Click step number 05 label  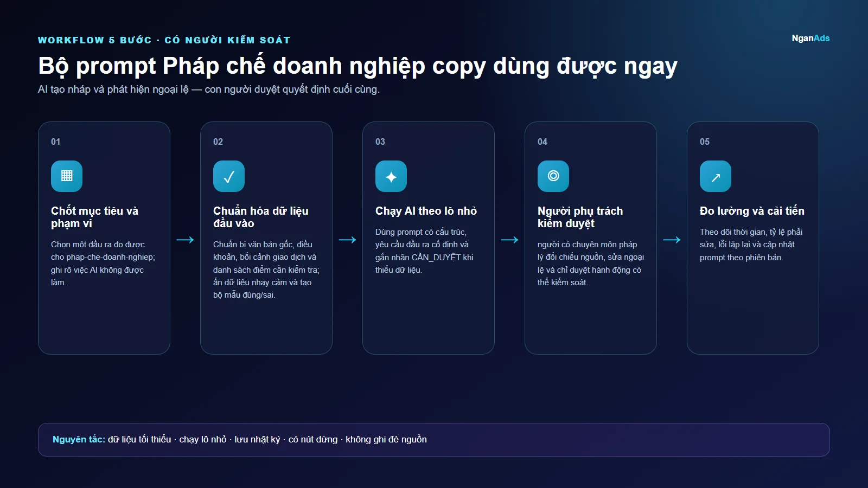[x=705, y=142]
